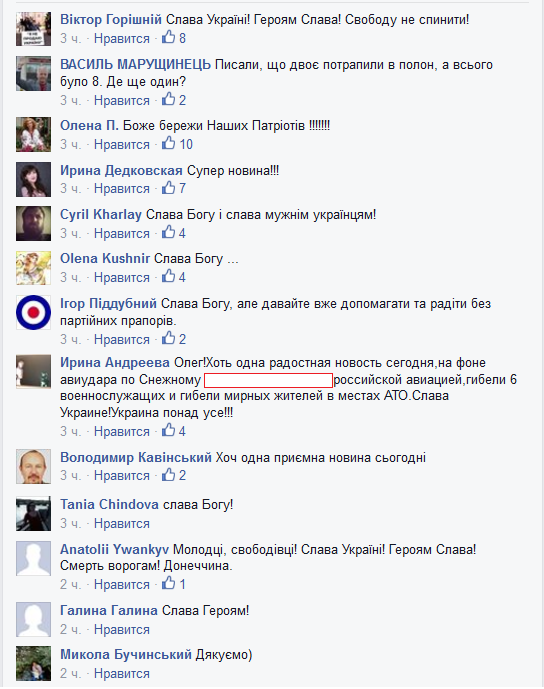Click thumbs-up icon on Ирина Дедковская's comment
The width and height of the screenshot is (544, 689).
(168, 188)
